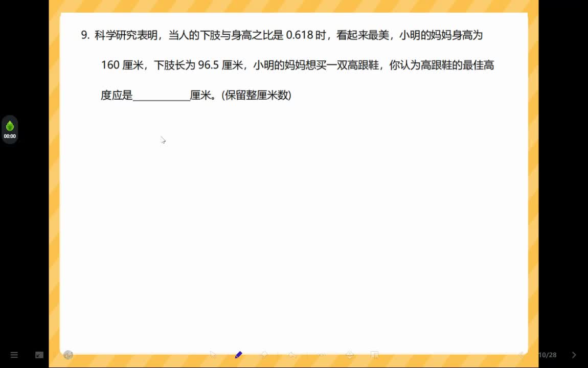Click the round globe icon at bottom left
This screenshot has height=368, width=588.
pos(68,355)
